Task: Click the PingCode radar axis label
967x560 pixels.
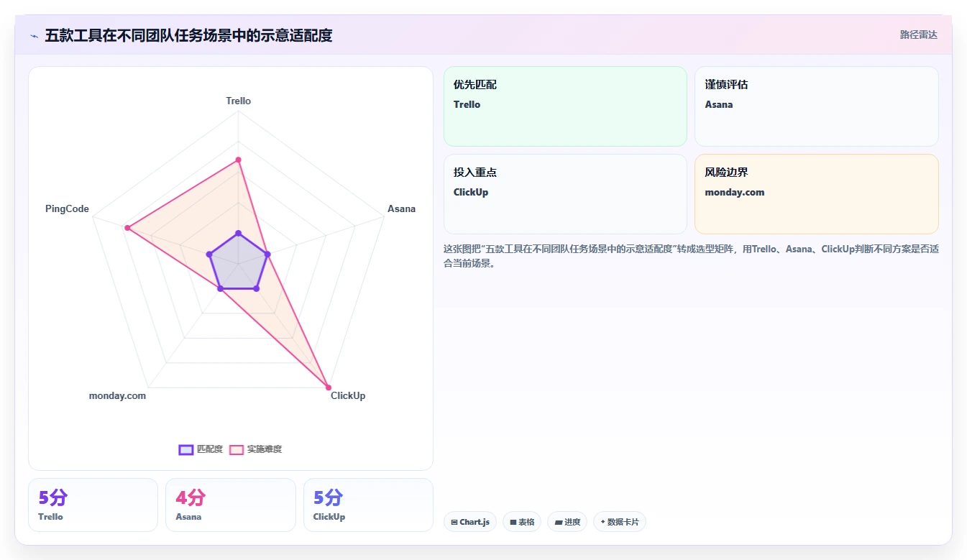Action: click(x=67, y=208)
